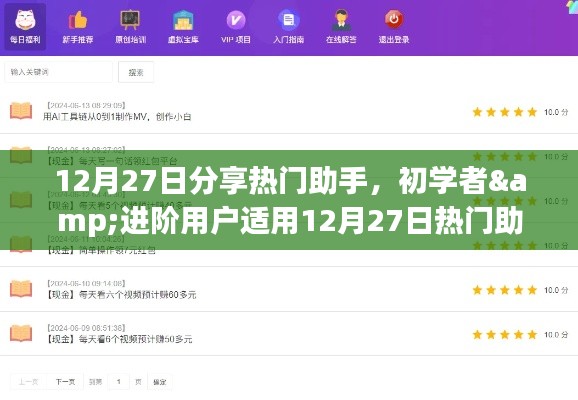Screen dimensions: 578x400
Task: Open article 每天看六个视频预计赚60多元
Action: (122, 295)
